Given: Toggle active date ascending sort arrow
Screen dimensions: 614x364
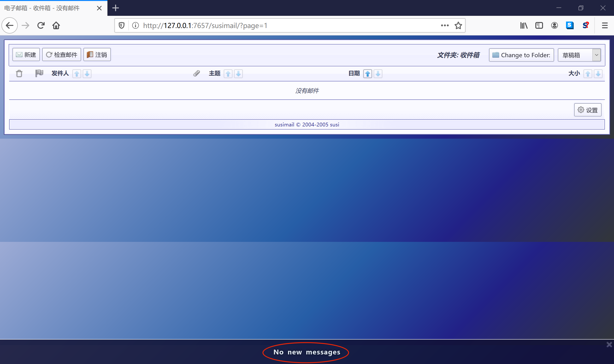Looking at the screenshot, I should pos(368,74).
